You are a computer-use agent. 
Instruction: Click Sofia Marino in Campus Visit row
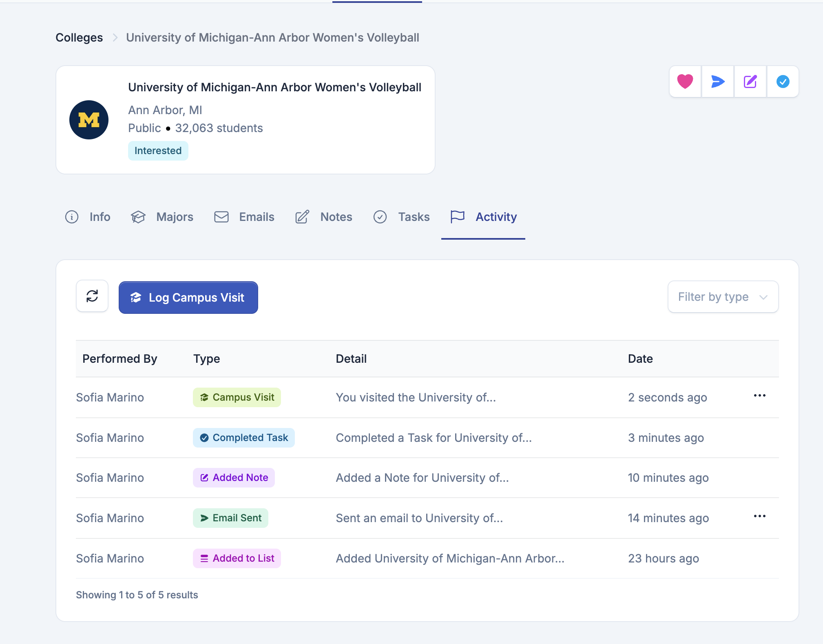click(x=110, y=397)
